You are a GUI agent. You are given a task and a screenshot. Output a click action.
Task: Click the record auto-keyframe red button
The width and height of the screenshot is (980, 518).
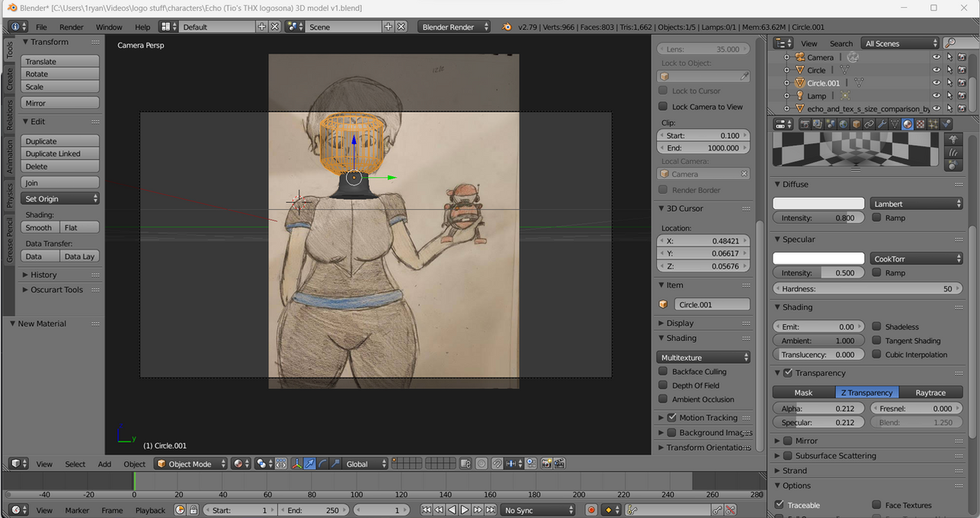591,510
